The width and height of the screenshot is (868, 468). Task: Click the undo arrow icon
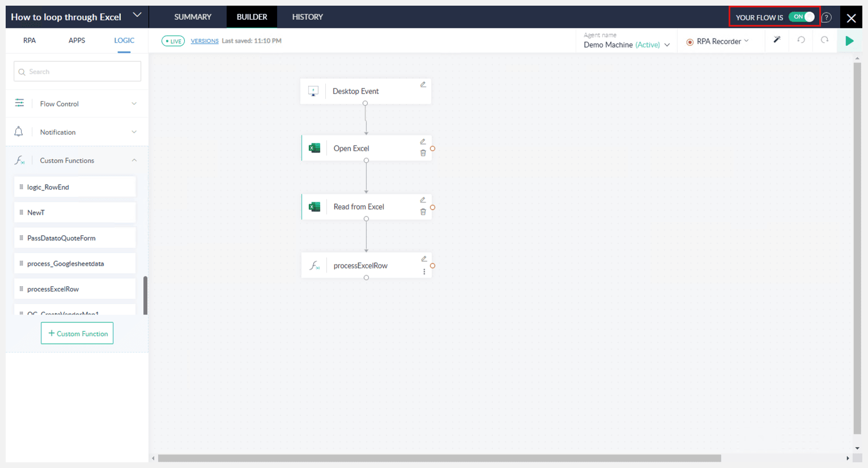tap(801, 40)
